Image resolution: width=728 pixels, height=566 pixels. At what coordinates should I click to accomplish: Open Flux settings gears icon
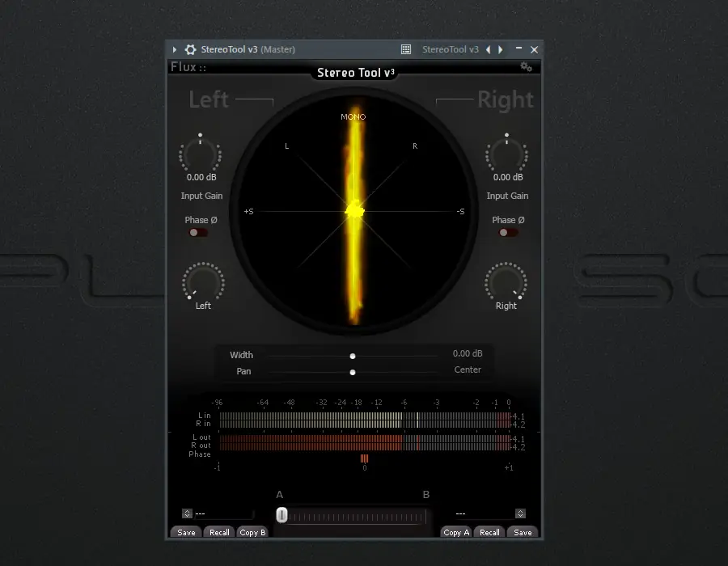[x=526, y=67]
